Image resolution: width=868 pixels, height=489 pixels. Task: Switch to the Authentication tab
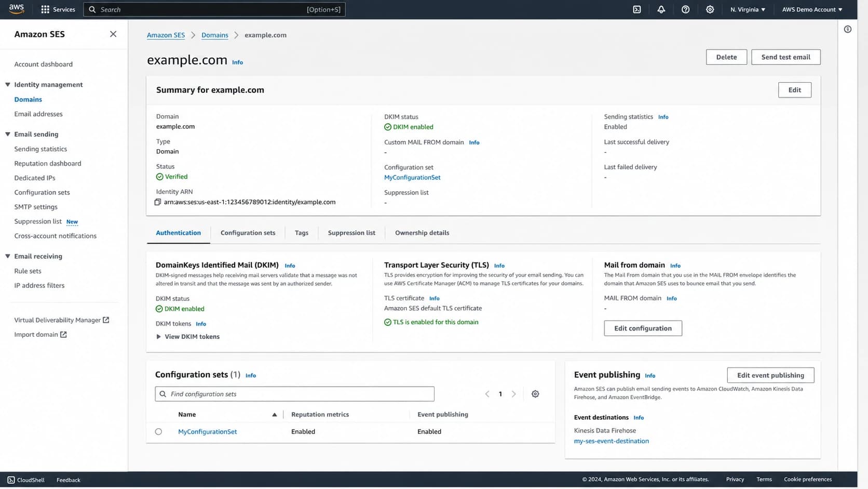click(178, 233)
